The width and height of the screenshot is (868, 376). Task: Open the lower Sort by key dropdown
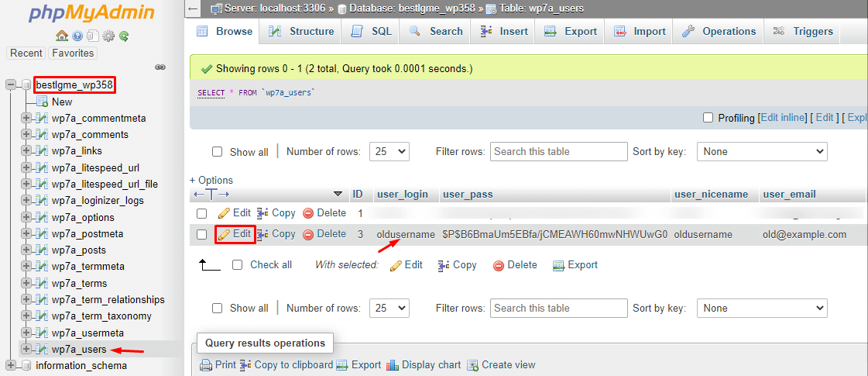(x=762, y=308)
